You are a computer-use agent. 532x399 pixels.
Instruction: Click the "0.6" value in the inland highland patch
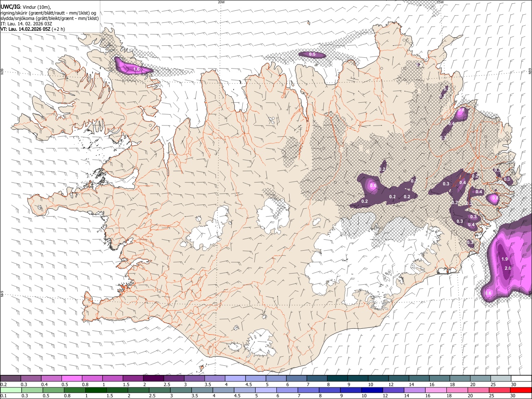pos(373,186)
